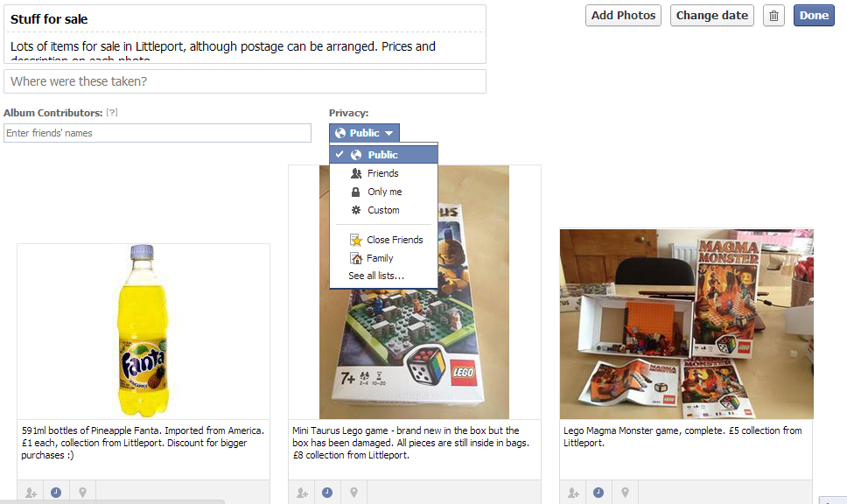Delete album using the trash icon
This screenshot has width=847, height=504.
click(773, 16)
